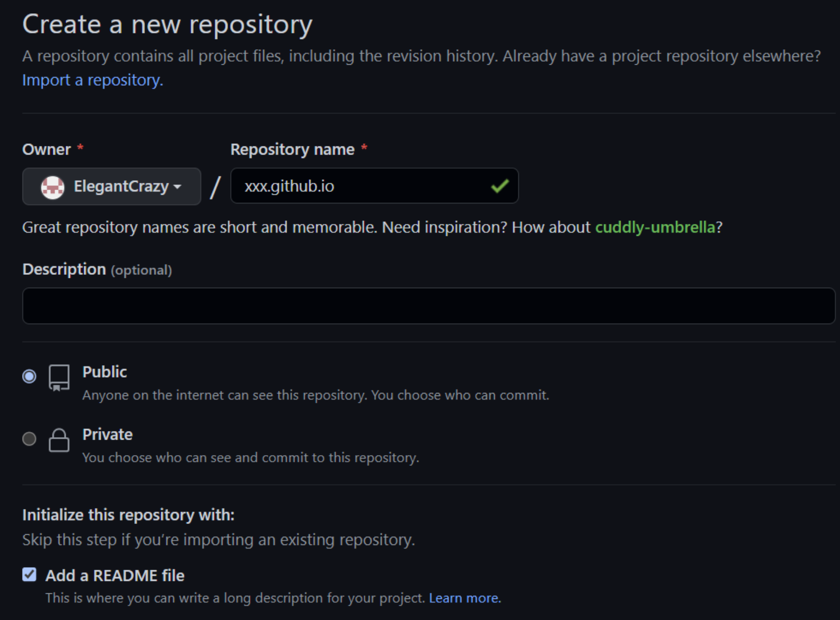Screen dimensions: 840x620
Task: Select the Private radio button
Action: 29,439
